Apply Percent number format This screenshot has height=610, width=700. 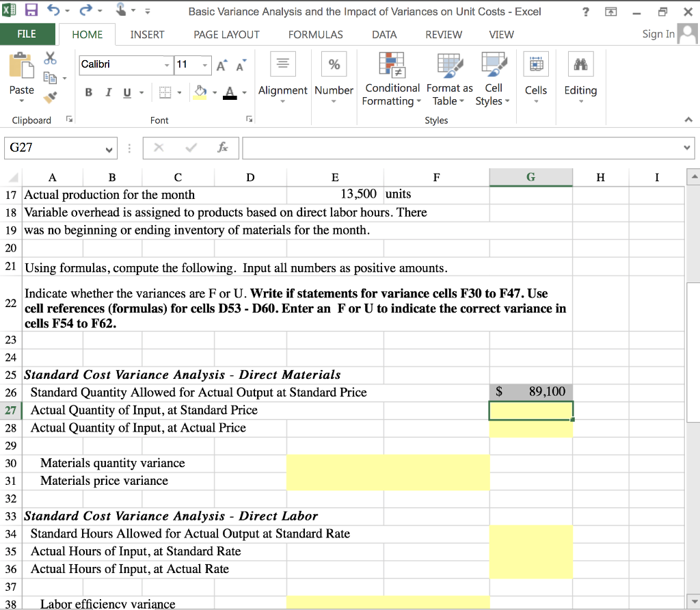click(334, 64)
